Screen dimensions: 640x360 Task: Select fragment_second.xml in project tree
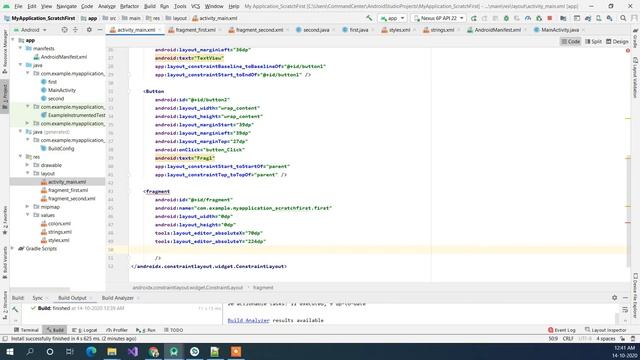pyautogui.click(x=71, y=198)
